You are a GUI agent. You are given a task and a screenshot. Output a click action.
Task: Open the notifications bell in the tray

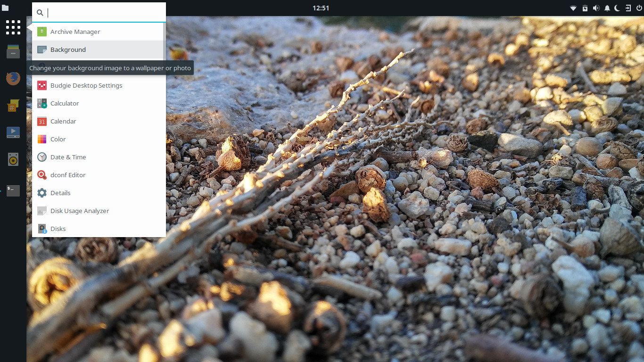(x=607, y=8)
